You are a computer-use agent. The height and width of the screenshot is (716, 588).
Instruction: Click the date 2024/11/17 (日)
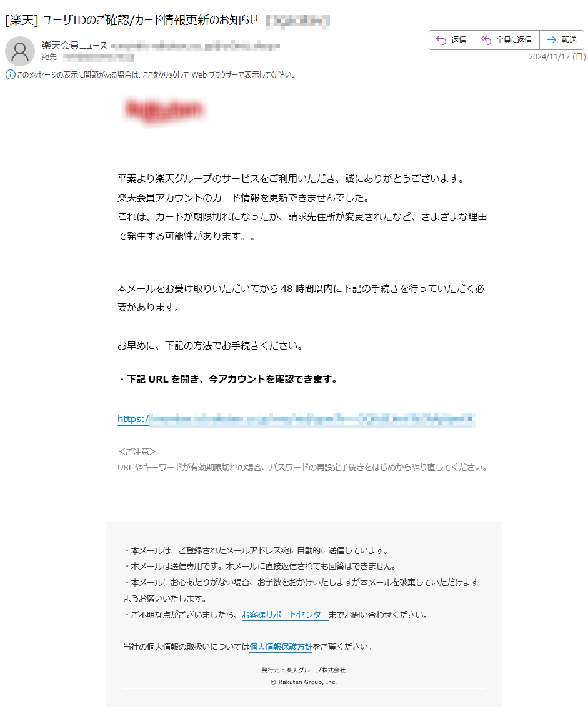[x=557, y=57]
